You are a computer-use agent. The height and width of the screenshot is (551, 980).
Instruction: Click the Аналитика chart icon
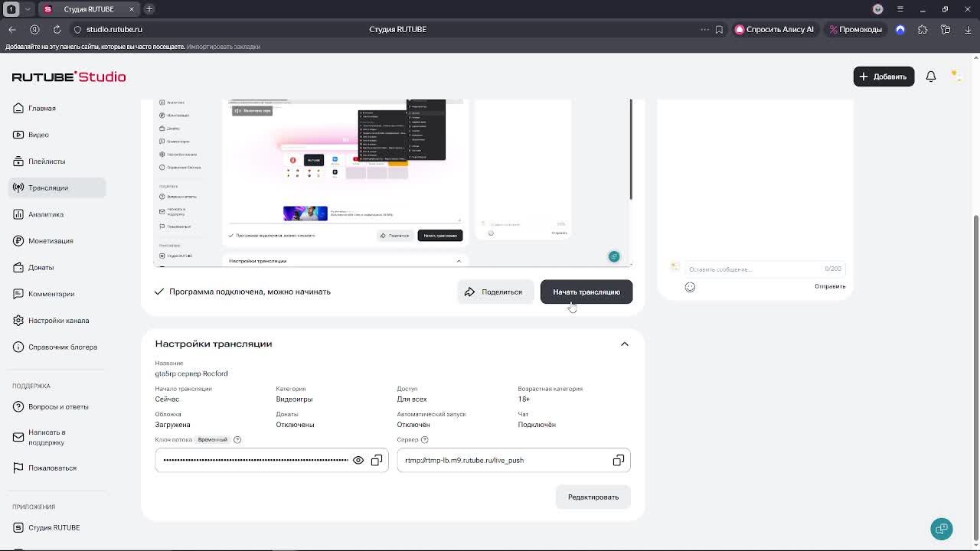click(x=18, y=214)
